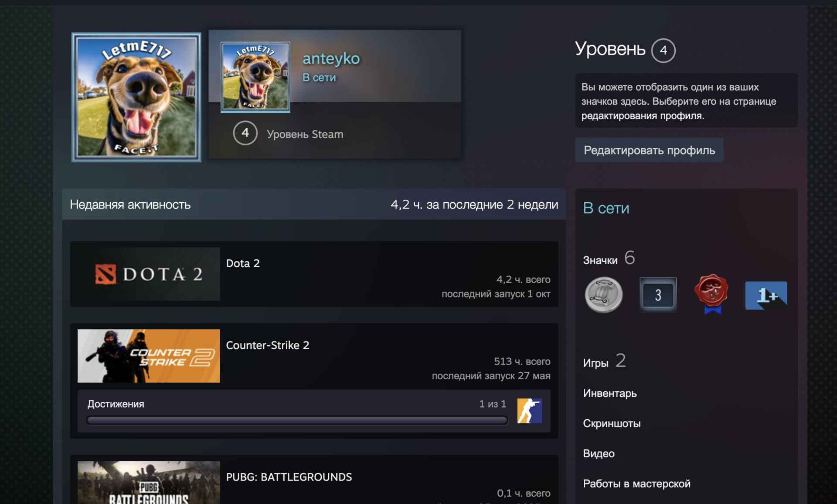The height and width of the screenshot is (504, 837).
Task: Click the Недавняя активность header
Action: tap(130, 205)
